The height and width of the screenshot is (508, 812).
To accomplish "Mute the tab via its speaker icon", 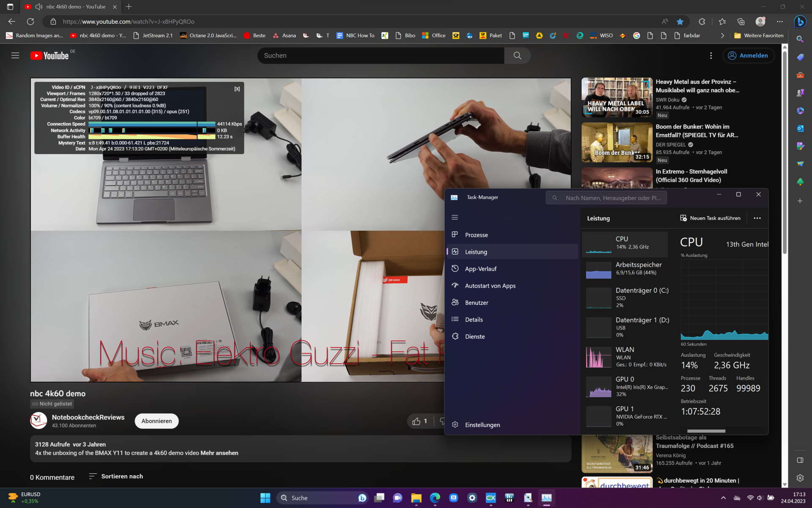I will point(39,7).
